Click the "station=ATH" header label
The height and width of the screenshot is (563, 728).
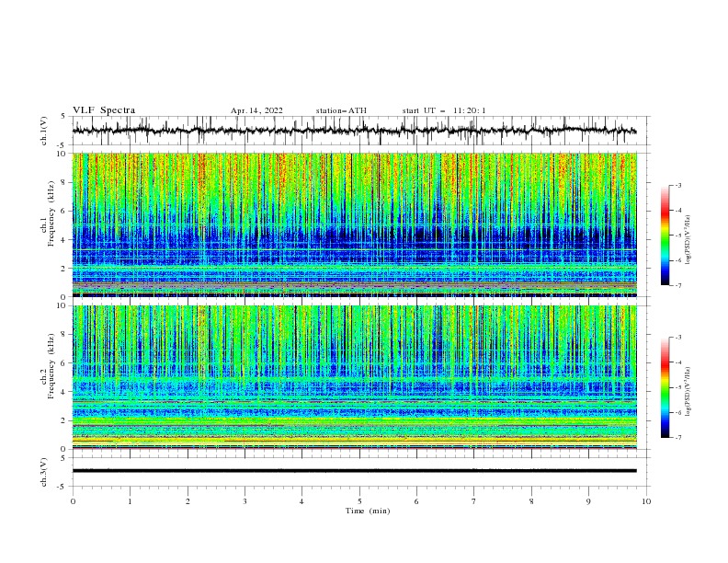pyautogui.click(x=341, y=110)
